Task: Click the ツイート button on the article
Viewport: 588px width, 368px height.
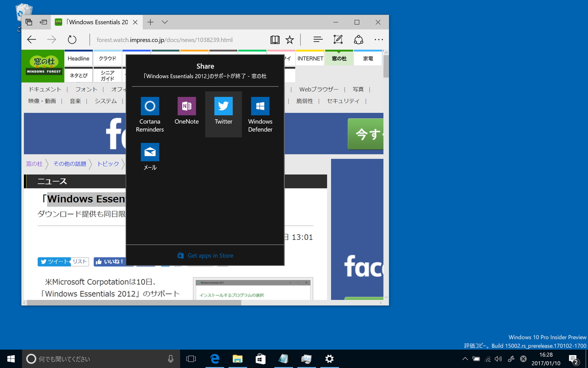Action: click(x=54, y=261)
